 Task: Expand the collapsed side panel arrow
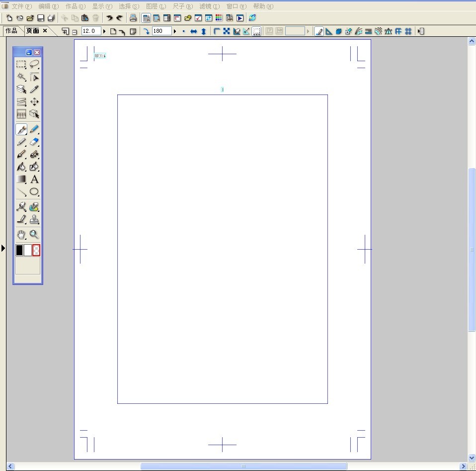point(3,248)
